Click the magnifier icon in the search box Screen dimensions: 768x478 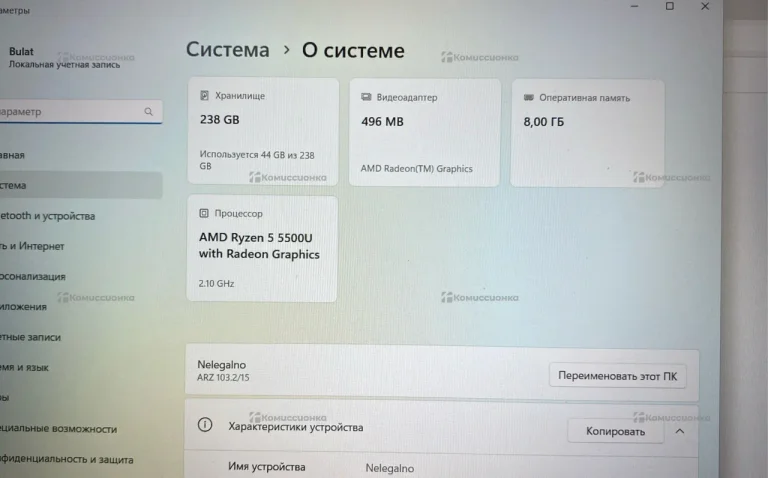tap(149, 112)
